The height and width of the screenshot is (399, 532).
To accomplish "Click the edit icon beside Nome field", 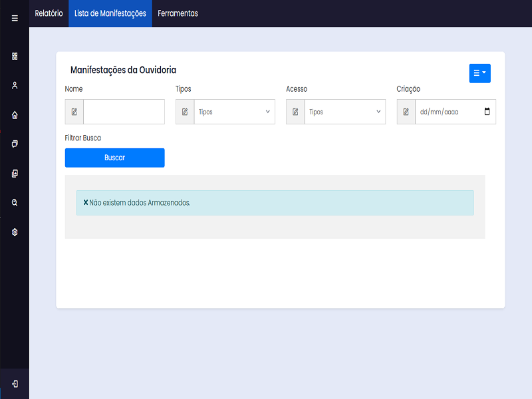I will tap(74, 112).
